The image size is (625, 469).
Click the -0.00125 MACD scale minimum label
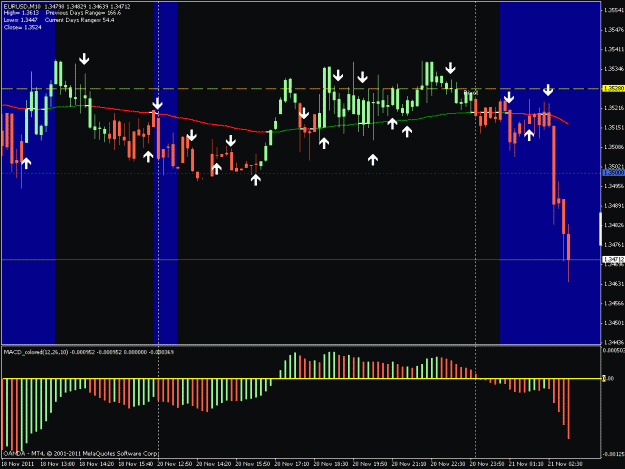click(x=613, y=454)
